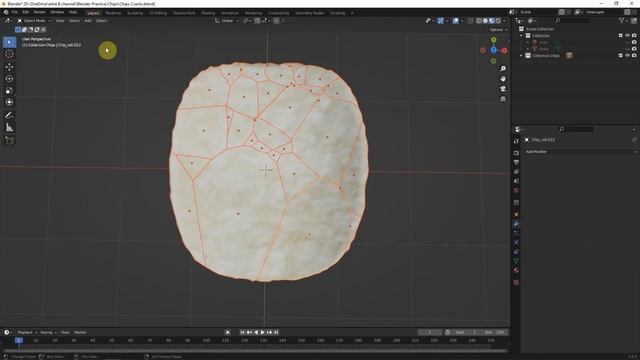Viewport: 640px width, 360px height.
Task: Open the Tool properties tab
Action: point(516,141)
